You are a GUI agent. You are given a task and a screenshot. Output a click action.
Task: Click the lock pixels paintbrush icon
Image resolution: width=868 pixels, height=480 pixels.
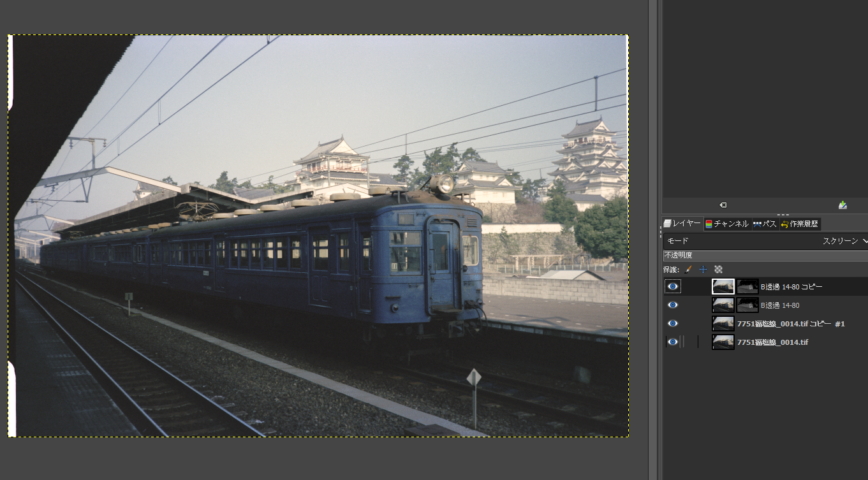(689, 270)
